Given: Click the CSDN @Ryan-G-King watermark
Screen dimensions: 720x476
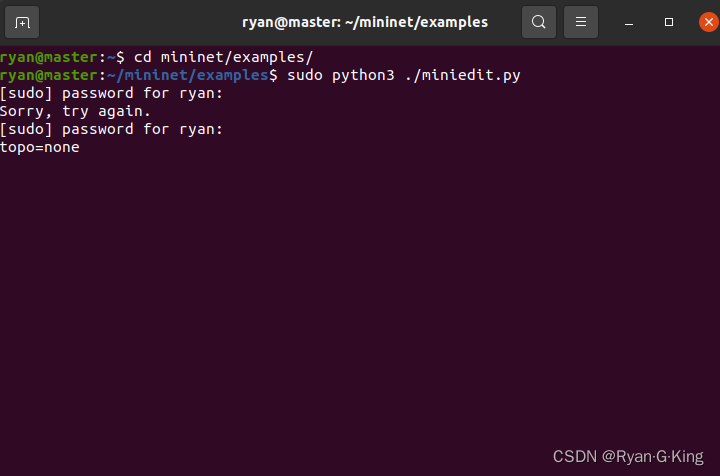Looking at the screenshot, I should click(x=628, y=457).
